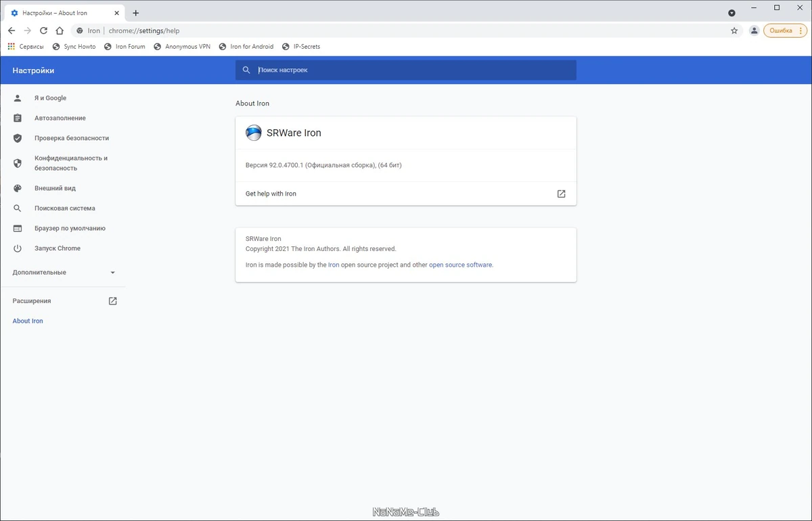Go back with the browser back arrow

[12, 30]
